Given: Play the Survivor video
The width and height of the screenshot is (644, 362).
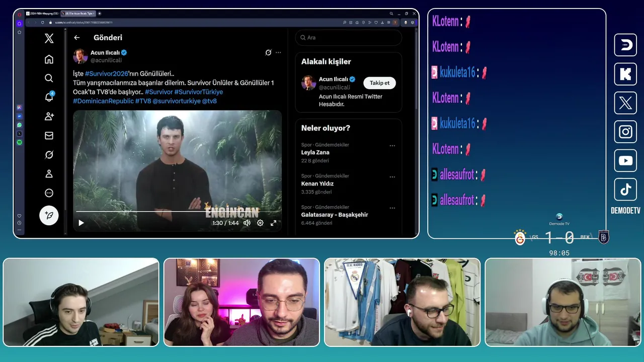Looking at the screenshot, I should [81, 223].
